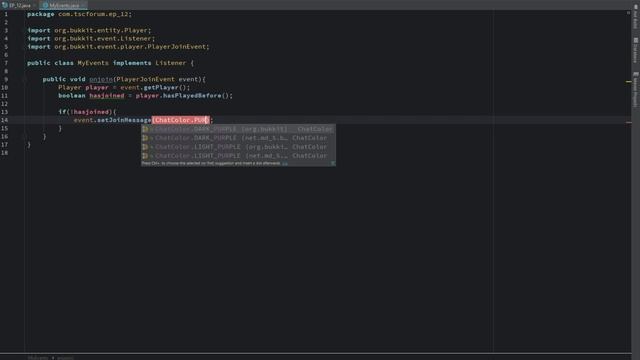Image resolution: width=640 pixels, height=360 pixels.
Task: Click the hint link in completion popup footer
Action: (x=285, y=163)
